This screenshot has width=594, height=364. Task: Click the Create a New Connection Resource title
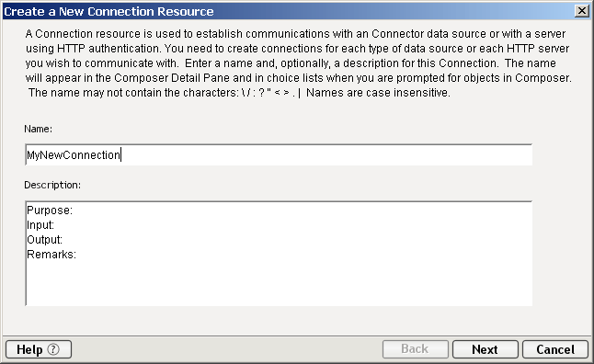[x=109, y=11]
